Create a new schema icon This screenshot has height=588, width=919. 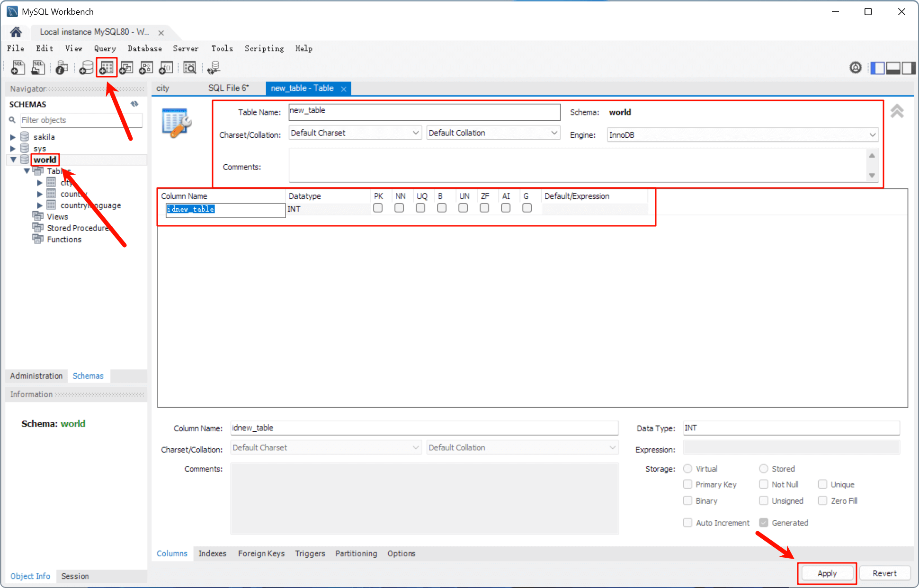pos(86,68)
